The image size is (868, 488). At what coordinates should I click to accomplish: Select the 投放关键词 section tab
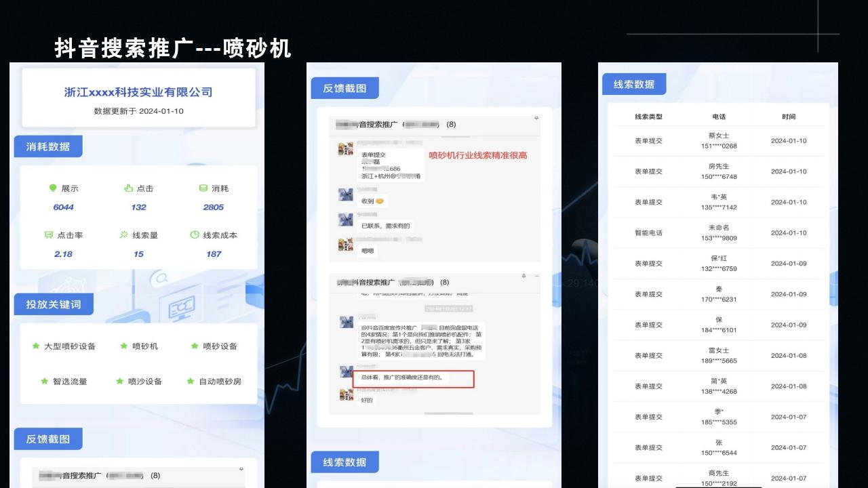click(54, 304)
